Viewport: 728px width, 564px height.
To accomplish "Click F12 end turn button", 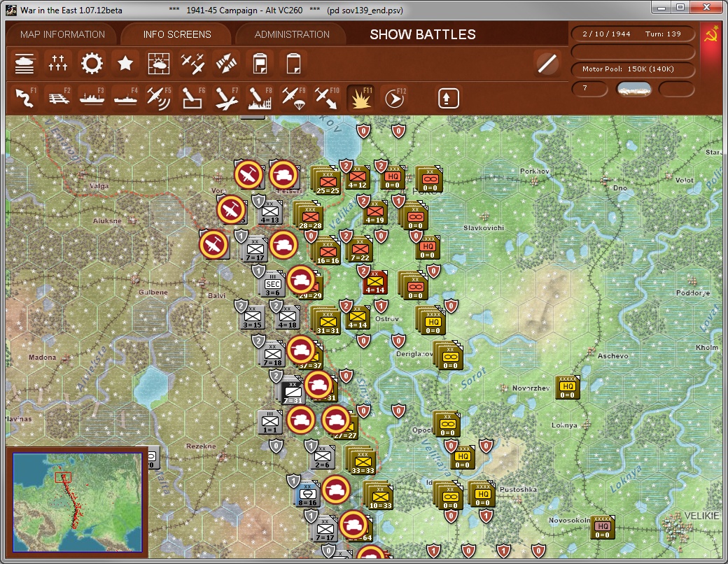I will point(394,98).
